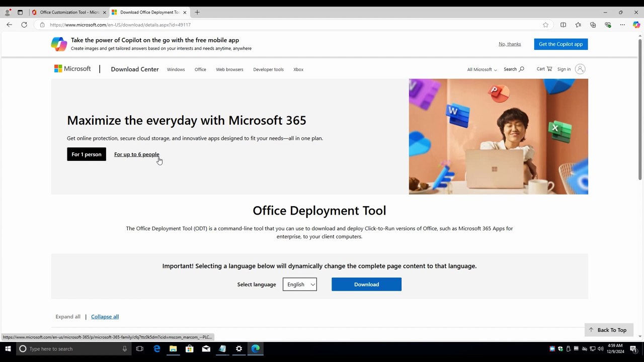Open split screen view in Edge toolbar
Image resolution: width=644 pixels, height=362 pixels.
tap(563, 25)
